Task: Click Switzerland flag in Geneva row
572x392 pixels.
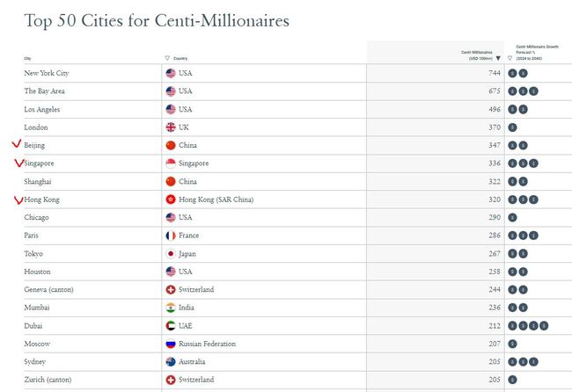Action: coord(171,290)
